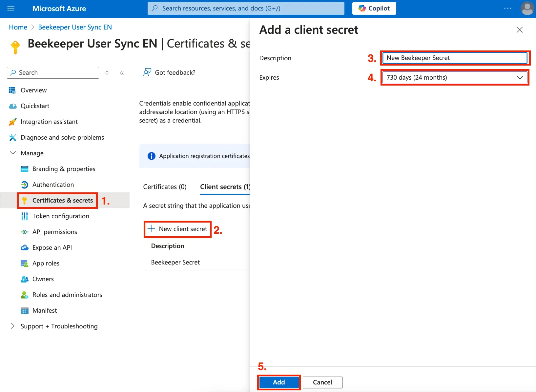536x392 pixels.
Task: Open App roles
Action: [46, 264]
